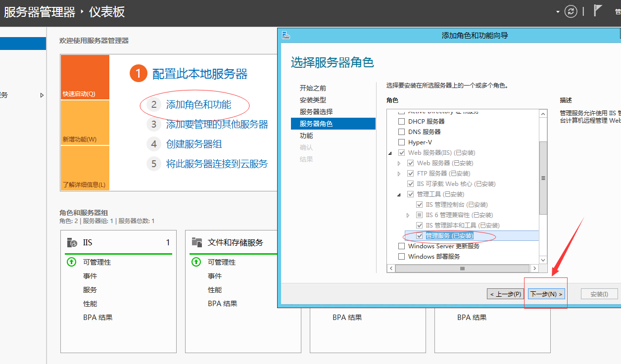Click 下一步(N) button
This screenshot has width=621, height=364.
547,294
